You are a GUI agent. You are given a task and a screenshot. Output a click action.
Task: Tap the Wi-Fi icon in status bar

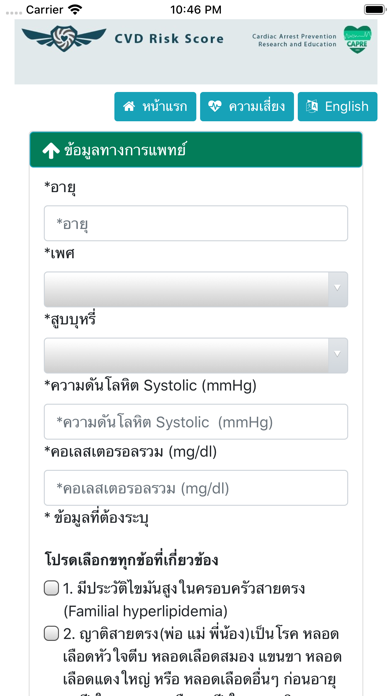76,9
